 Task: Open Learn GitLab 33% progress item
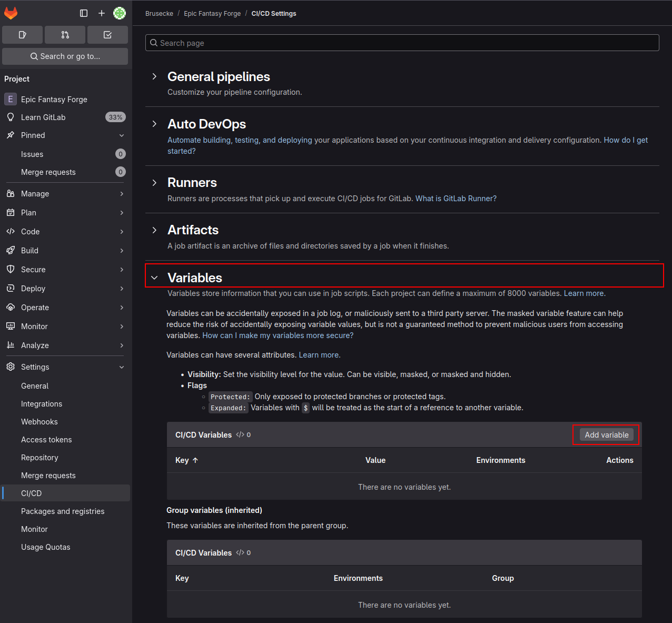[x=66, y=117]
